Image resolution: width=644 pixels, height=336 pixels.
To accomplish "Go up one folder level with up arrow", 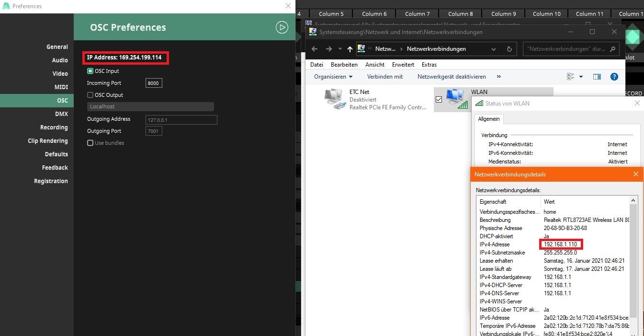I will coord(350,49).
